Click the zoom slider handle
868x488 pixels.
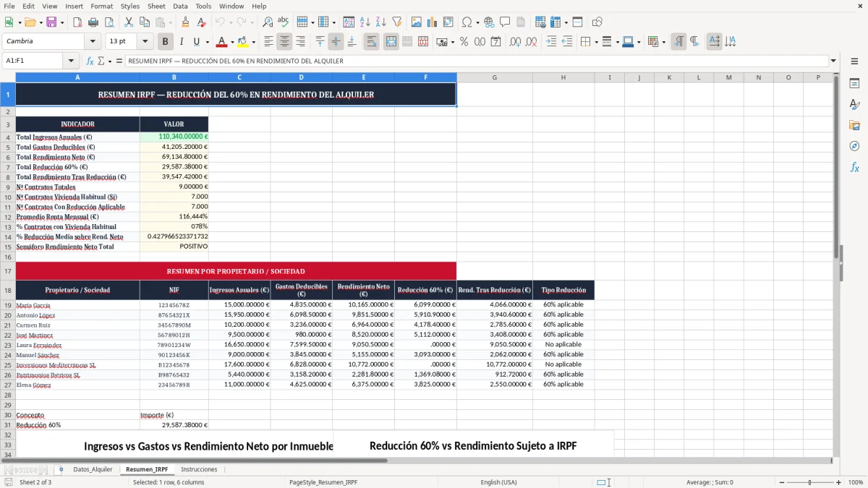click(810, 482)
